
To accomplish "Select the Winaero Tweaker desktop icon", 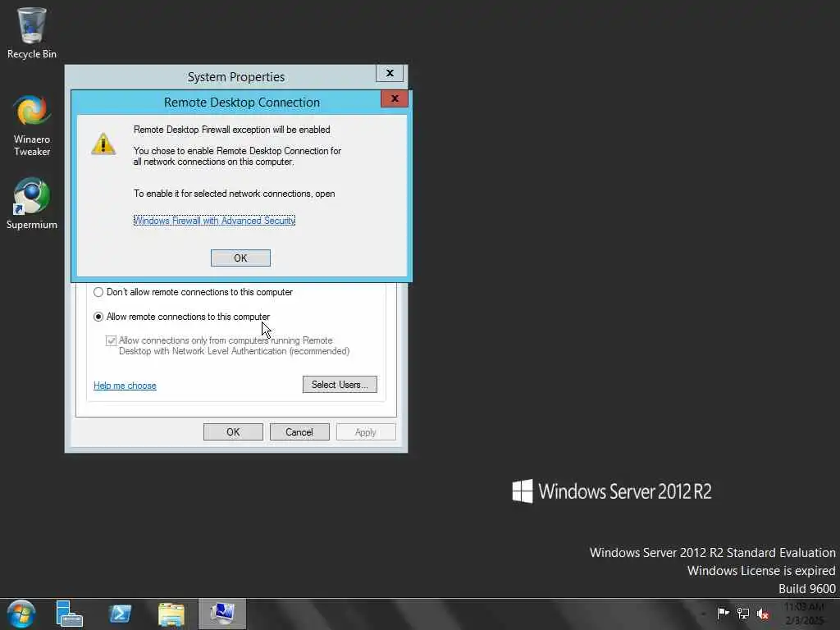I will click(32, 126).
